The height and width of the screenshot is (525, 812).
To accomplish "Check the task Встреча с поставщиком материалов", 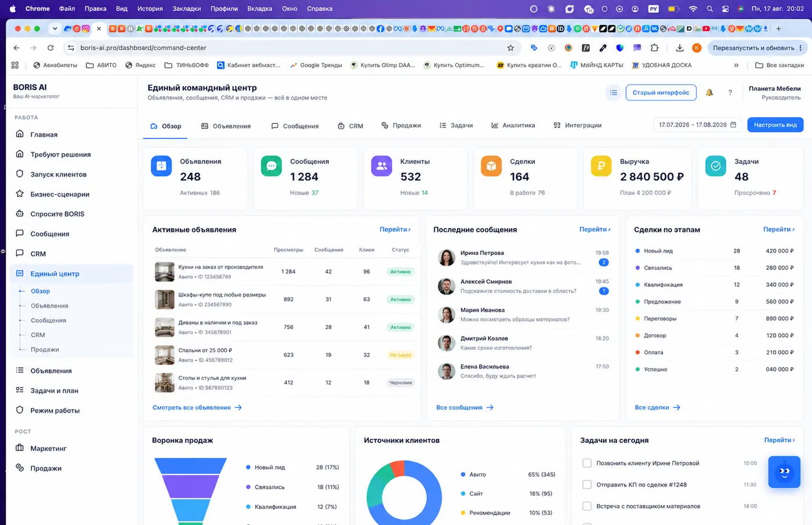I will point(587,506).
